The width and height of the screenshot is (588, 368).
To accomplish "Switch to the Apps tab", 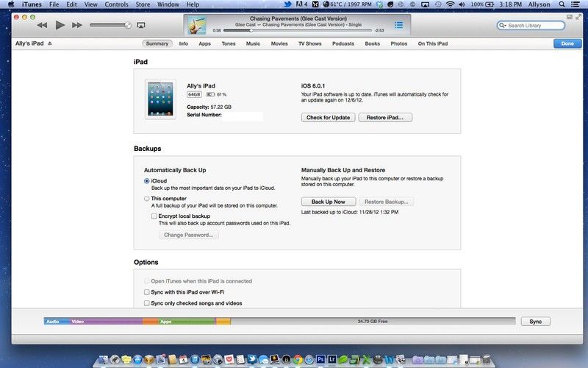I will tap(204, 43).
